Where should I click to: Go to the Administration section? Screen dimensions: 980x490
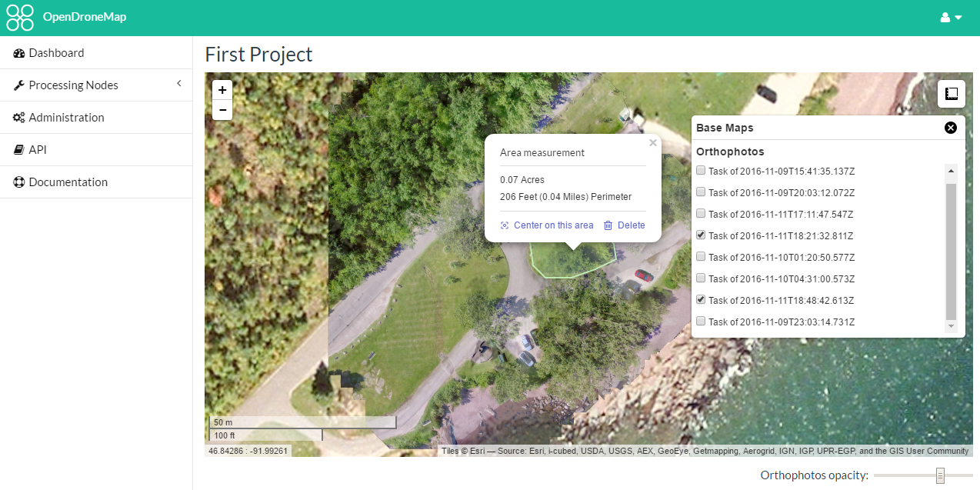pos(66,118)
